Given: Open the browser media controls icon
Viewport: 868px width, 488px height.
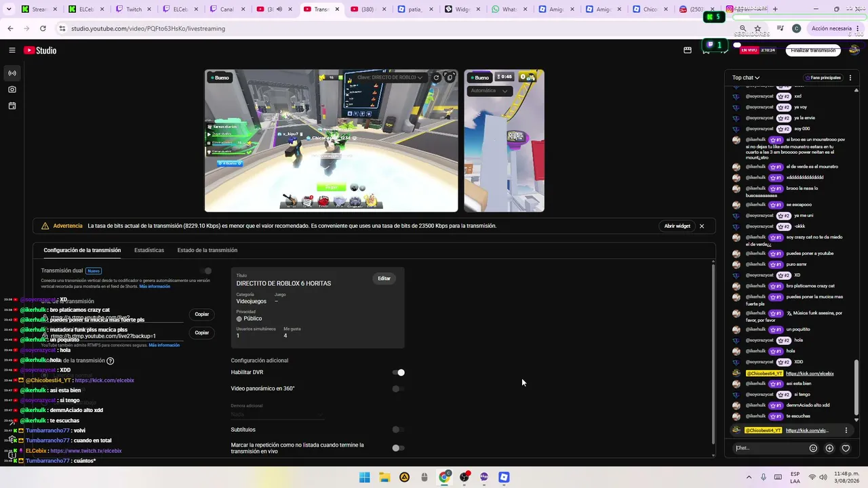Looking at the screenshot, I should click(x=781, y=28).
